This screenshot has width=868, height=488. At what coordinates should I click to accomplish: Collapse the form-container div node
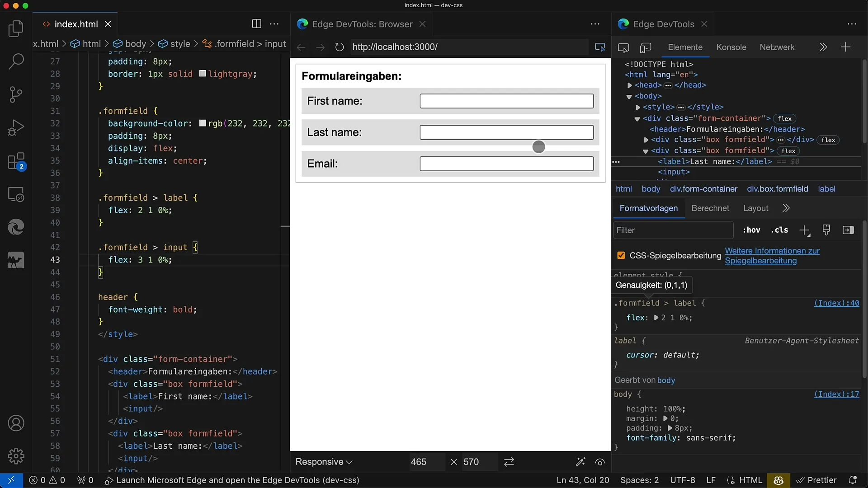pyautogui.click(x=637, y=118)
